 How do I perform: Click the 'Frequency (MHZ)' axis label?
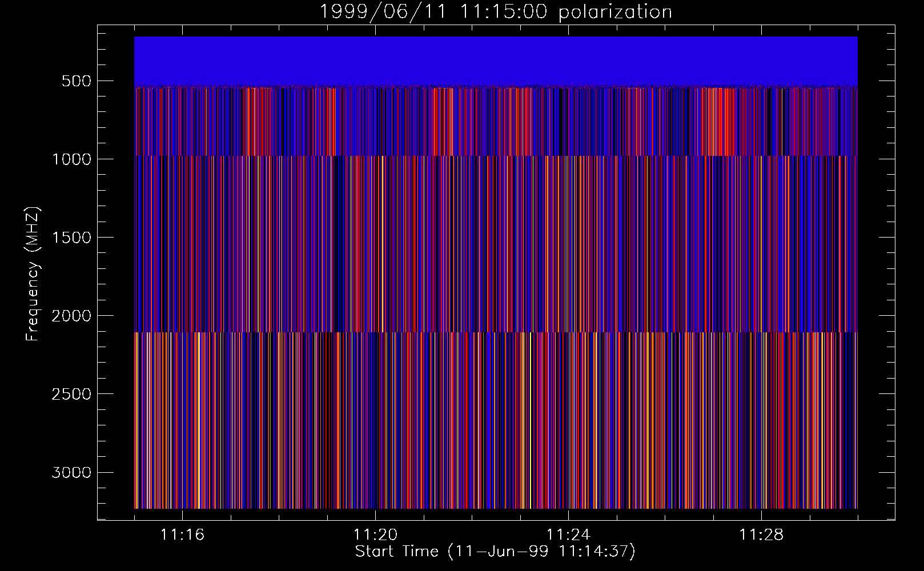point(33,274)
